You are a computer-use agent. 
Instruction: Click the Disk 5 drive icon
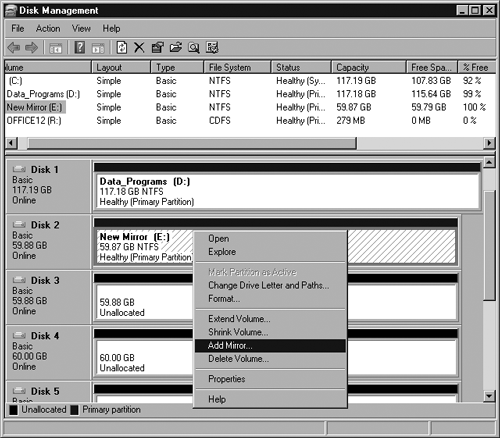tap(19, 391)
